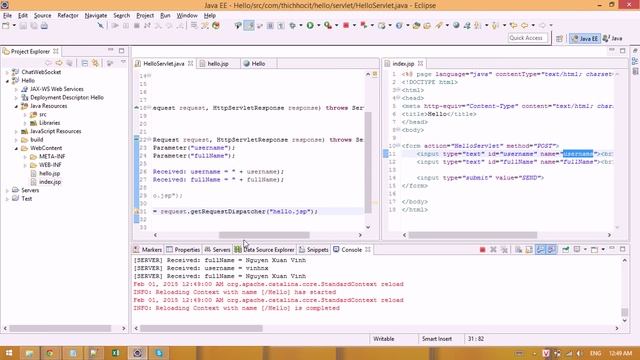Click Remove Launch gray X in console
Screen dimensions: 640x360
[493, 249]
